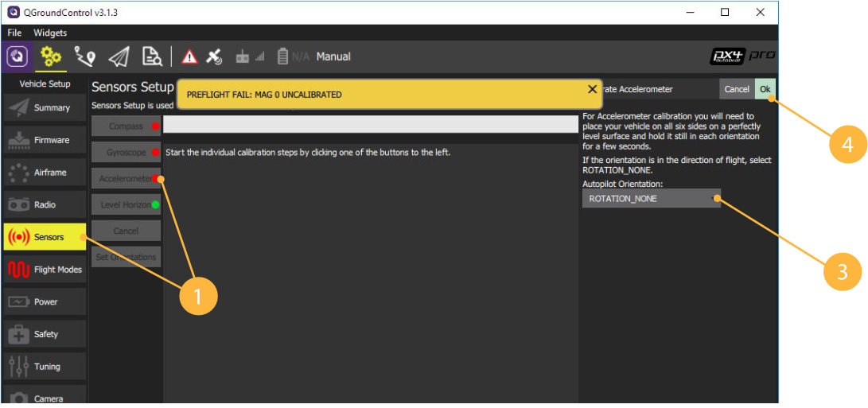Viewport: 868px width, 408px height.
Task: Open the QGroundControl application settings icon
Action: (18, 57)
